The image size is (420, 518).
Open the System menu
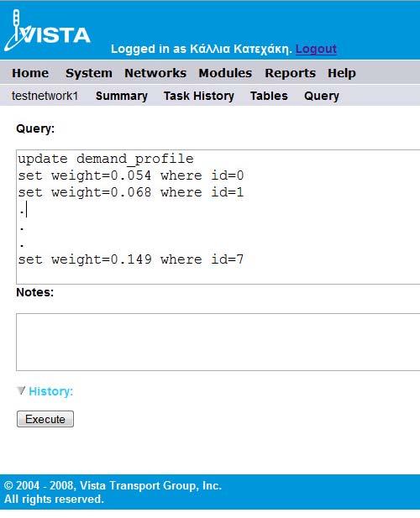[x=89, y=73]
